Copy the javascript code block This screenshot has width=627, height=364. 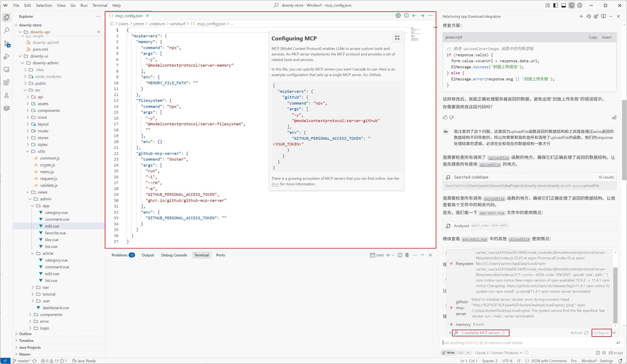(x=593, y=37)
